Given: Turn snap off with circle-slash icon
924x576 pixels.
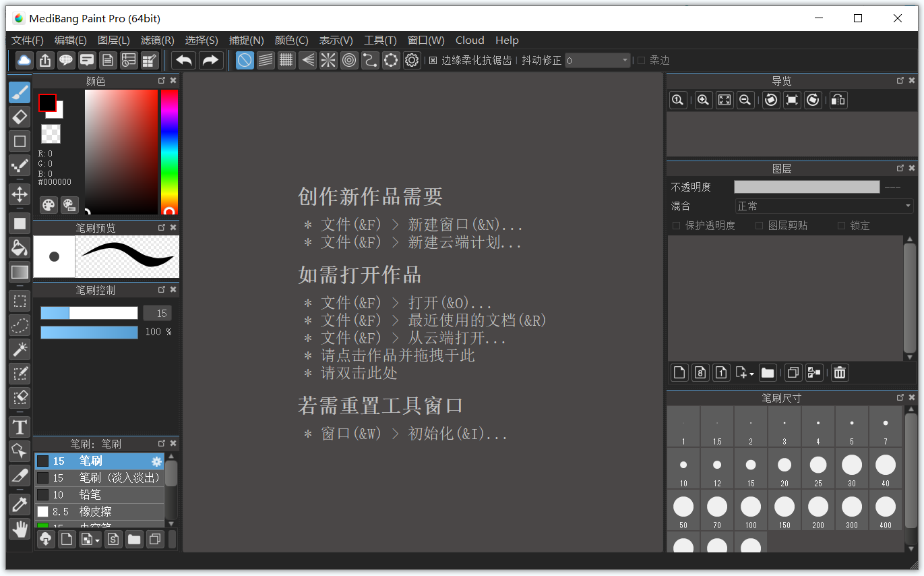Looking at the screenshot, I should tap(245, 60).
